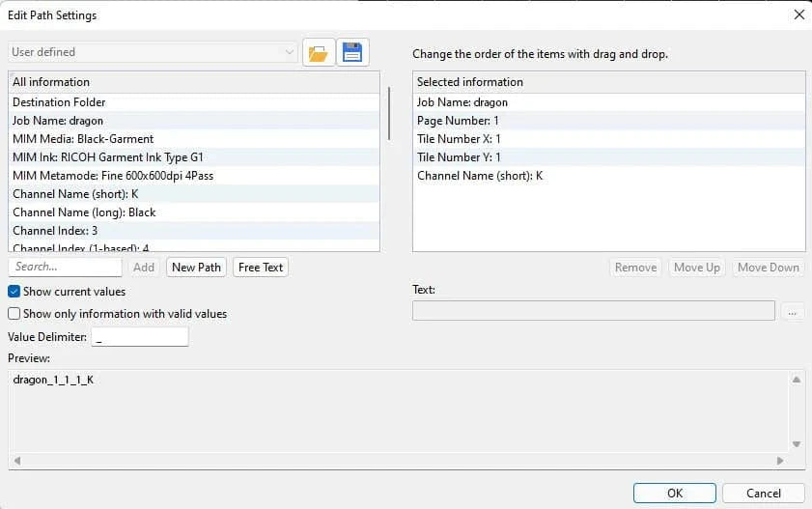Enable Show only information with valid values
This screenshot has height=509, width=812.
[14, 314]
